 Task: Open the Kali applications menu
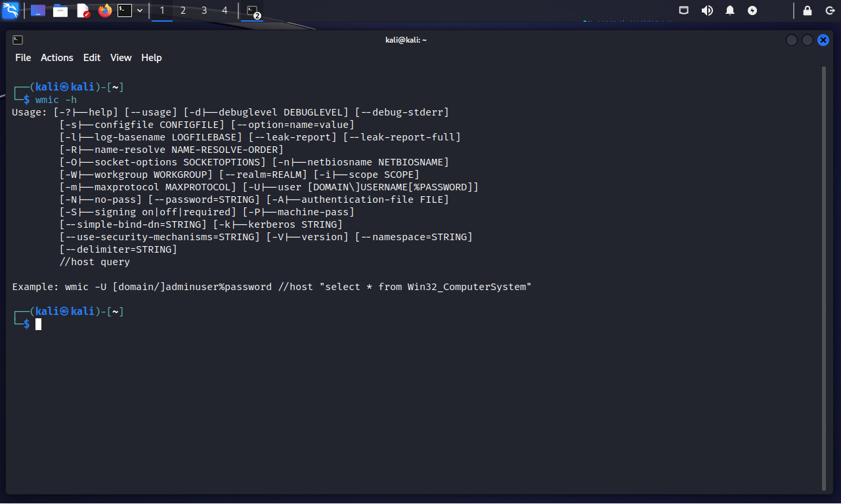pos(10,10)
